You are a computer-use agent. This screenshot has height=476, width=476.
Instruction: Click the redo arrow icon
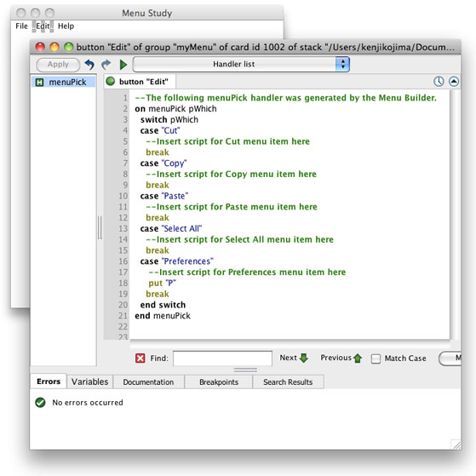point(106,65)
